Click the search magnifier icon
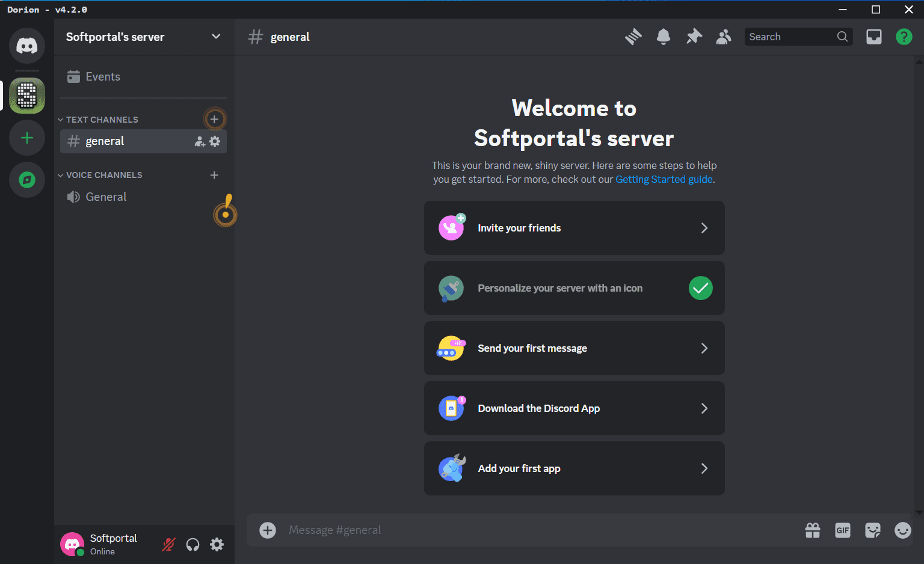 click(x=842, y=37)
